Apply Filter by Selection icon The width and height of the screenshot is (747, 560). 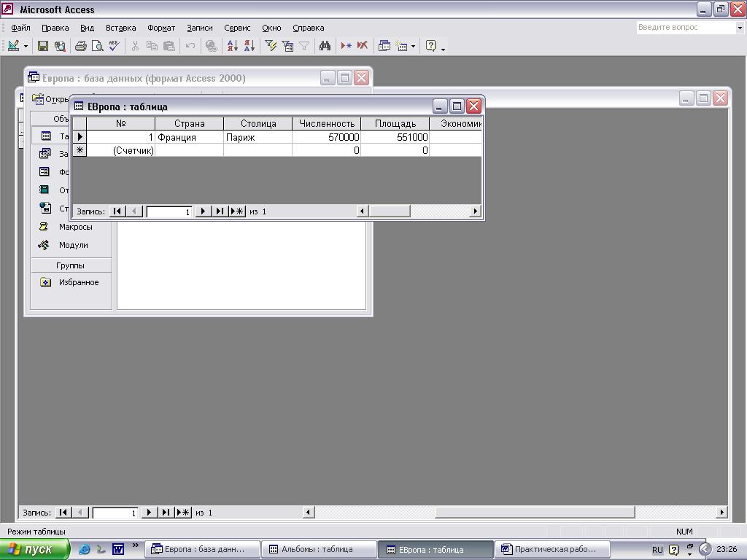coord(271,46)
